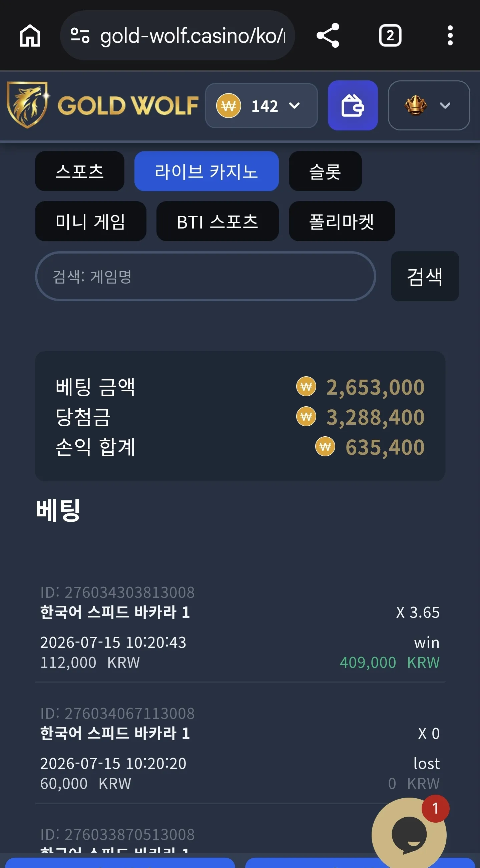Click the 검색 button
Screen dimensions: 480x868
click(x=425, y=276)
